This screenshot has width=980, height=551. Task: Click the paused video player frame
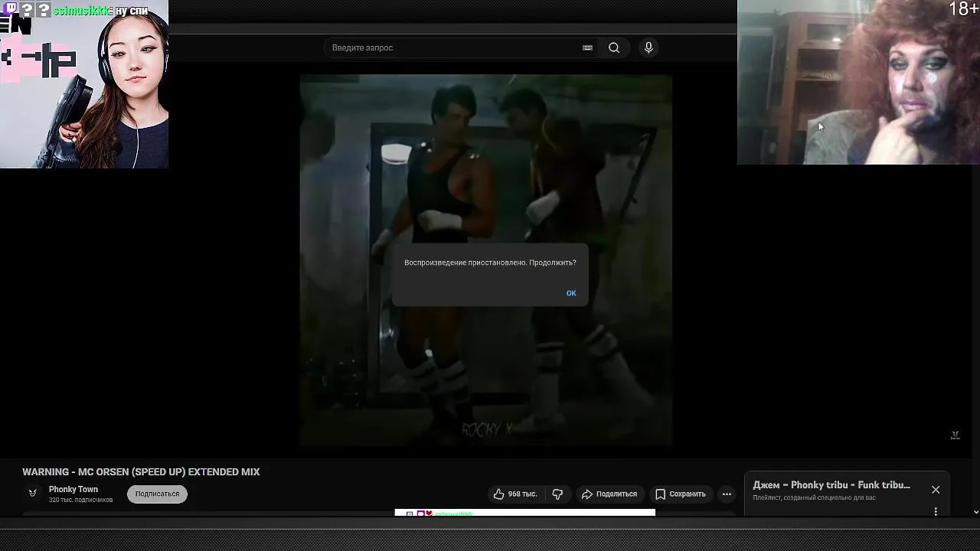tap(485, 260)
